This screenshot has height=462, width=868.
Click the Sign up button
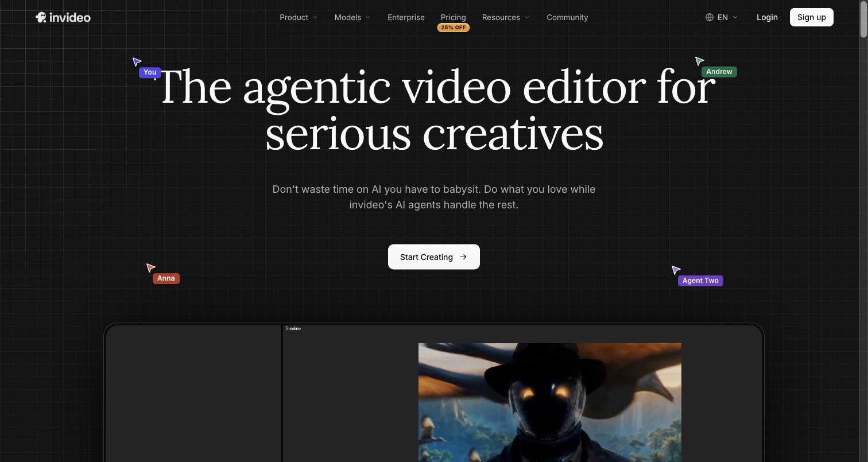pos(811,17)
